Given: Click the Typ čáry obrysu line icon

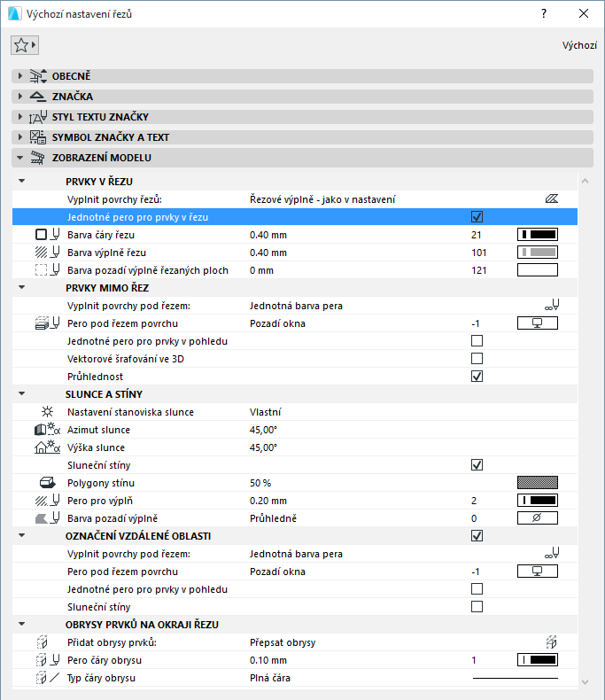Looking at the screenshot, I should [x=47, y=678].
